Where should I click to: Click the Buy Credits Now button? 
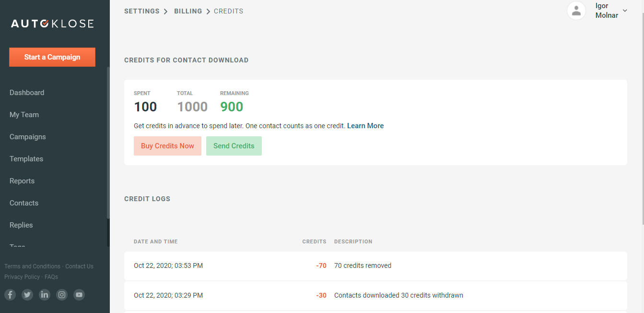tap(167, 146)
